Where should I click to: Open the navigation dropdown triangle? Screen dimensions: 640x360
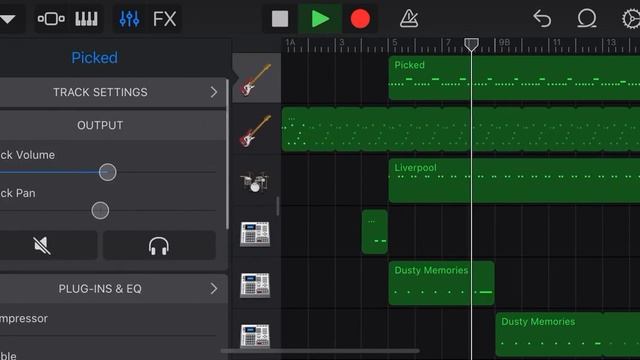coord(8,19)
